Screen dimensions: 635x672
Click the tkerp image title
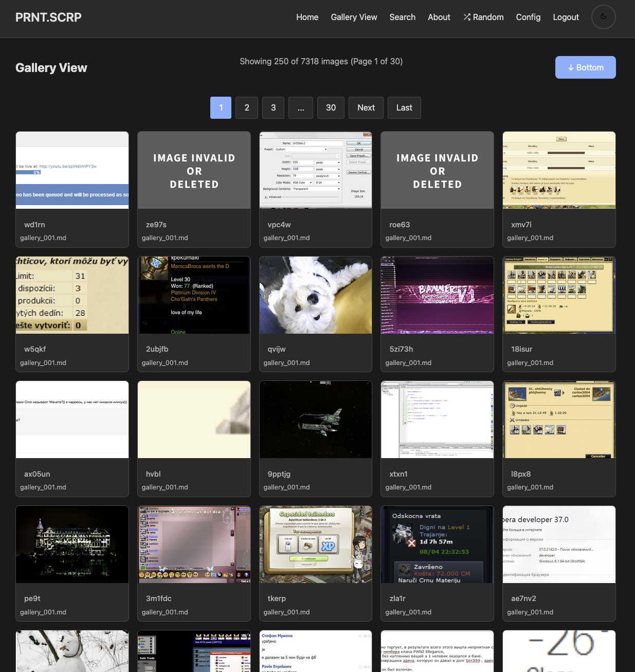(x=277, y=598)
